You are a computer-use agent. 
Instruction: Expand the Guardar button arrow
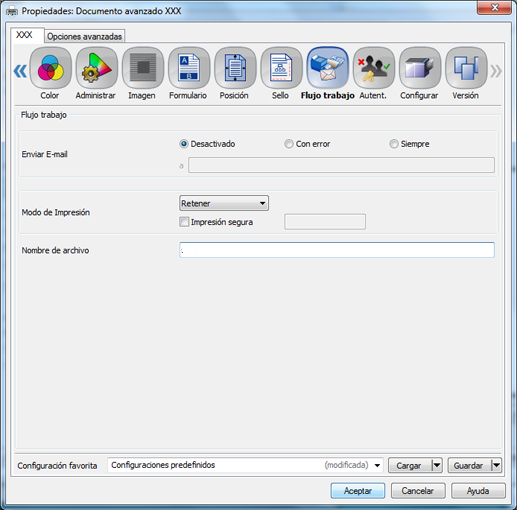[x=496, y=465]
